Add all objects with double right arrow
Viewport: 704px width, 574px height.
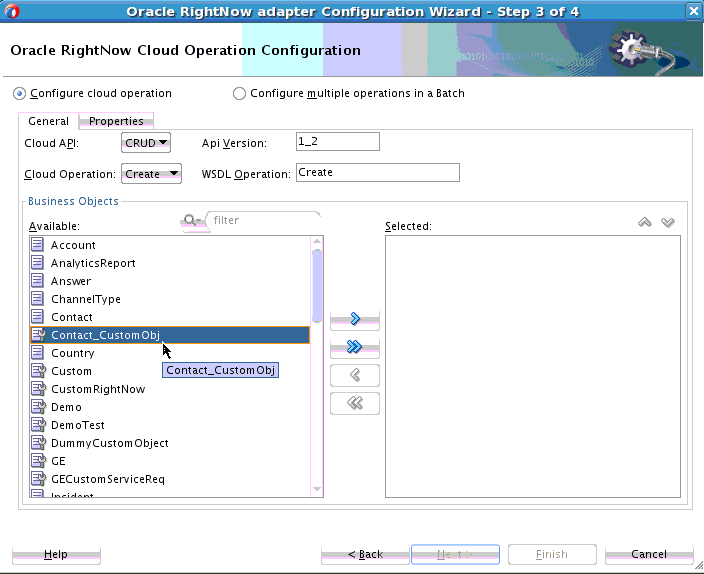click(355, 347)
